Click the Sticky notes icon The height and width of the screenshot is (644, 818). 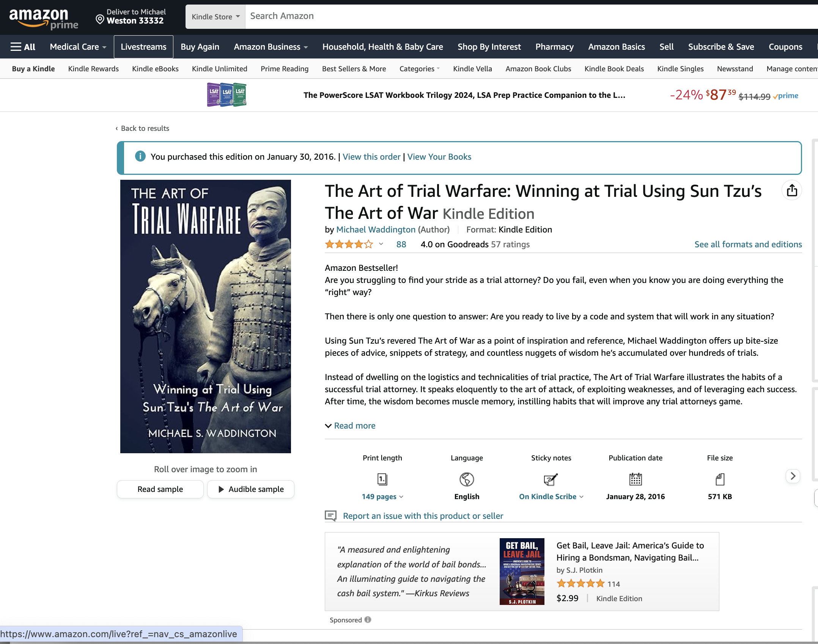[551, 479]
